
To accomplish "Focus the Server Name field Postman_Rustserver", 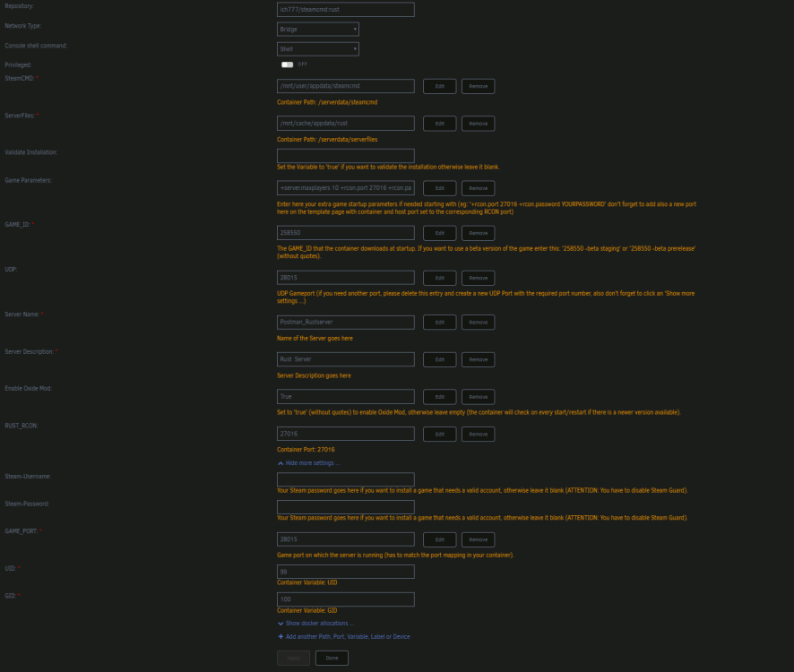I will point(346,322).
